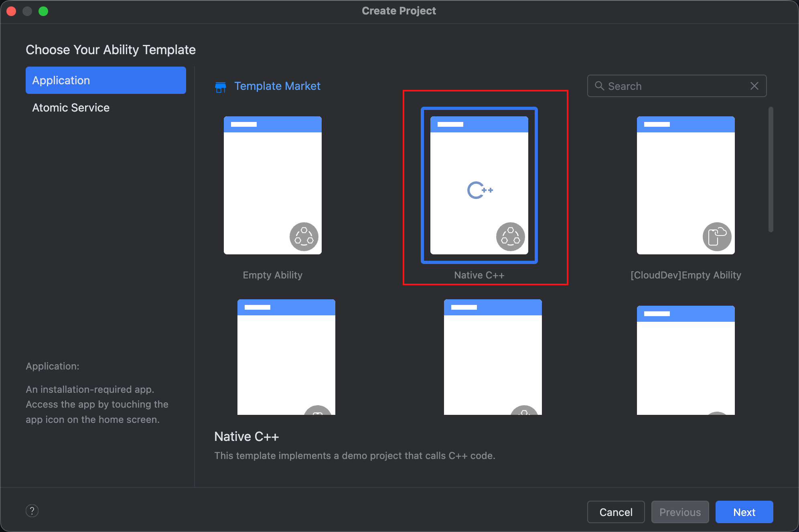Open the Template Market link
The width and height of the screenshot is (799, 532).
[x=277, y=86]
